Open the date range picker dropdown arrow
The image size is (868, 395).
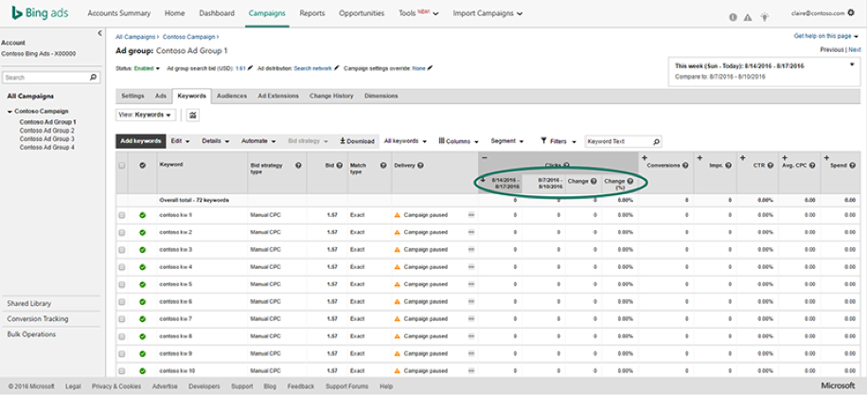[x=853, y=64]
